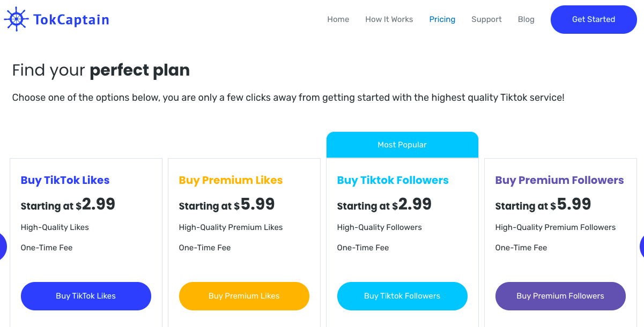This screenshot has width=644, height=327.
Task: Open the Home menu item
Action: 338,19
